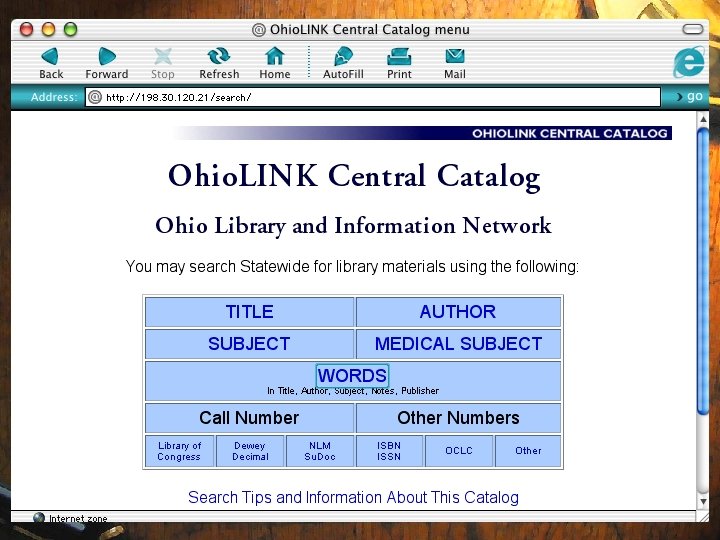720x540 pixels.
Task: Open NLM SuDoc number search
Action: pos(320,451)
